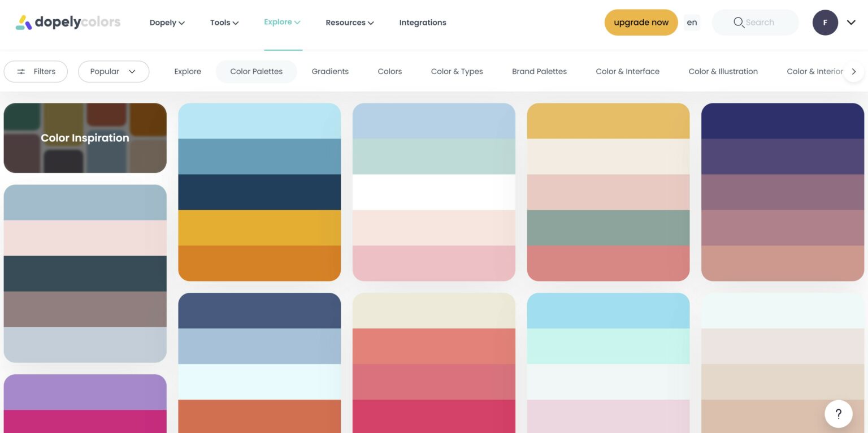This screenshot has width=868, height=433.
Task: Expand the Dopely menu
Action: [x=167, y=23]
